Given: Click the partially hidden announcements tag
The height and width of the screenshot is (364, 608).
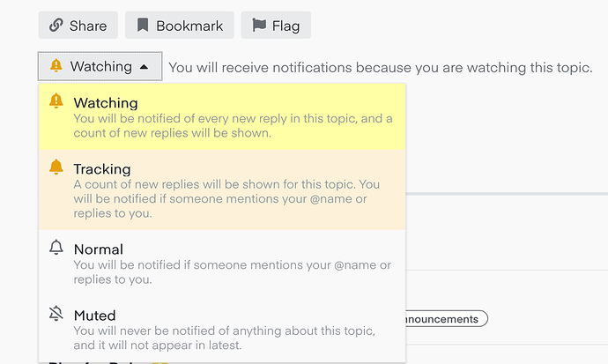Looking at the screenshot, I should (446, 319).
